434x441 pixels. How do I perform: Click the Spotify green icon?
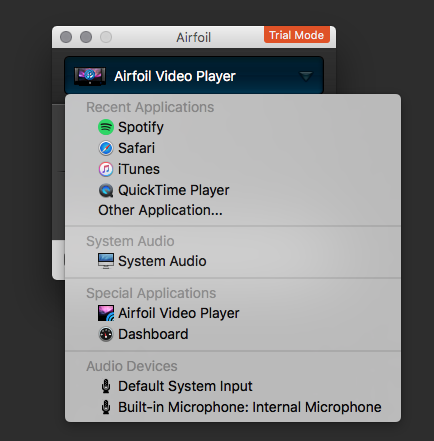[106, 127]
